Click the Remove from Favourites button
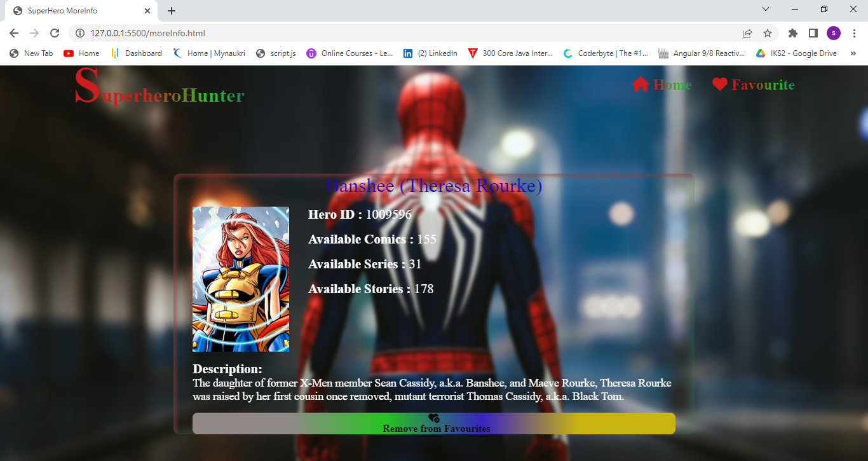 click(434, 423)
